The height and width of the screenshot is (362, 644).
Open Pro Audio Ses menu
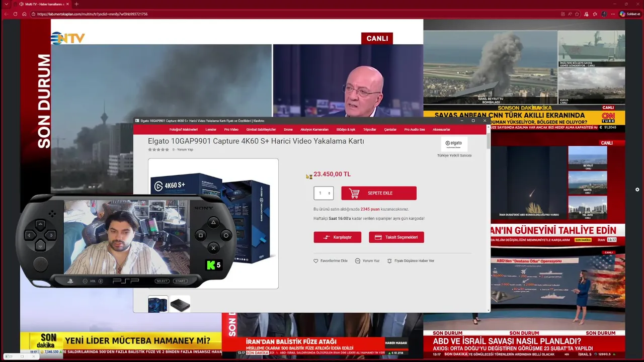(x=415, y=130)
